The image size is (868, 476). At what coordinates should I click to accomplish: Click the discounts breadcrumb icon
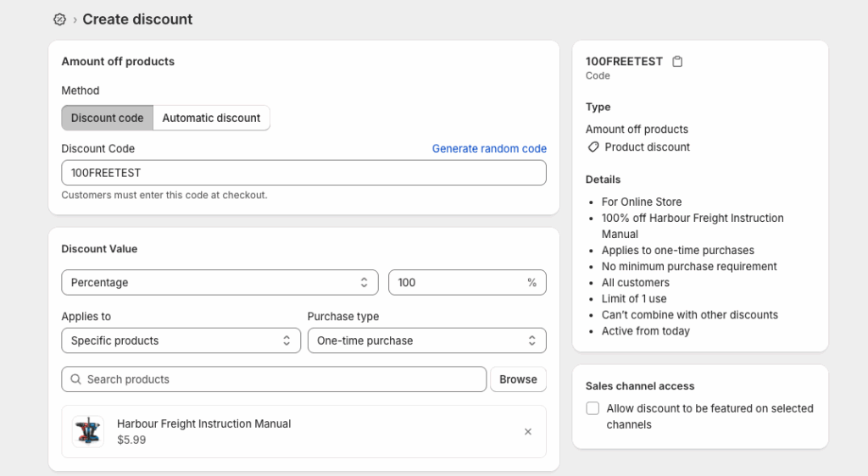click(x=60, y=19)
